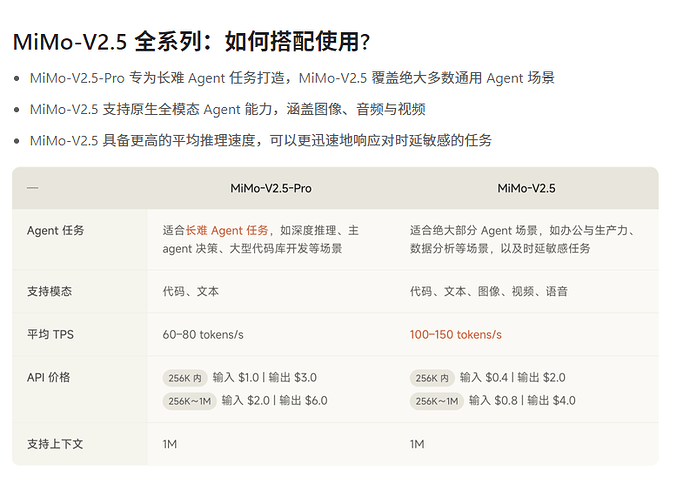Viewport: 690px width, 477px height.
Task: Click the "API 价格" row label
Action: click(x=48, y=378)
